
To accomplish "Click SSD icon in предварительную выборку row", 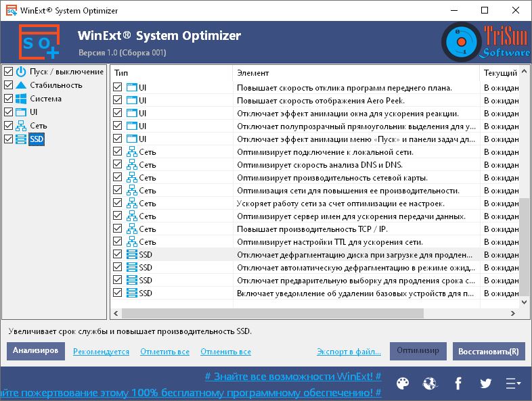I will pos(131,281).
